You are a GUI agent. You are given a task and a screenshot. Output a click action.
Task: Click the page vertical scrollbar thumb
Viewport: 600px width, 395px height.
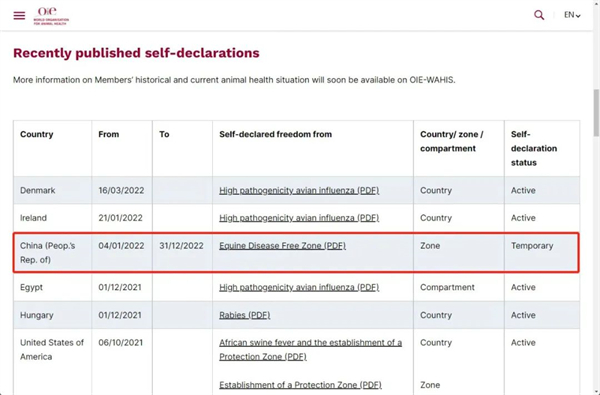(x=596, y=113)
